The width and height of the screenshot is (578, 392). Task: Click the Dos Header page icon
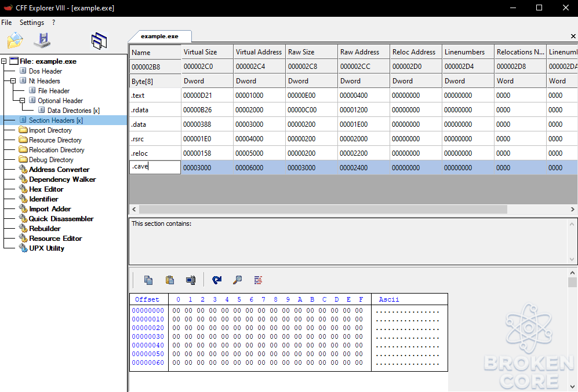pos(23,71)
